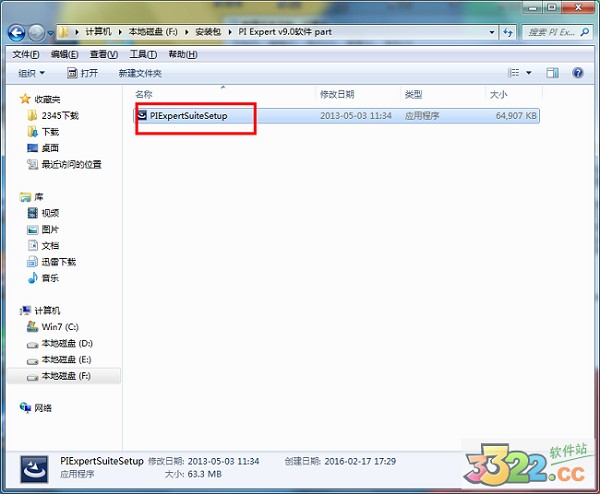Click the PIExpertSuiteSetup file icon in list
Screen dimensions: 600x494
coord(142,115)
